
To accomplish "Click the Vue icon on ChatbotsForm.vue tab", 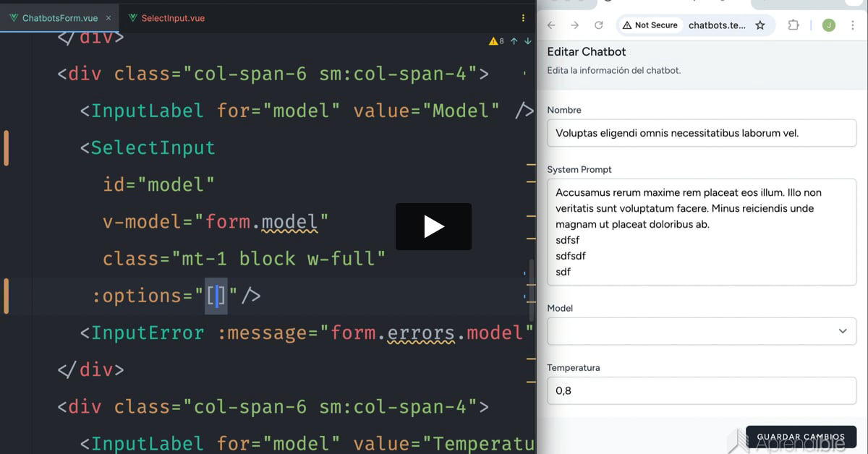I will click(14, 18).
